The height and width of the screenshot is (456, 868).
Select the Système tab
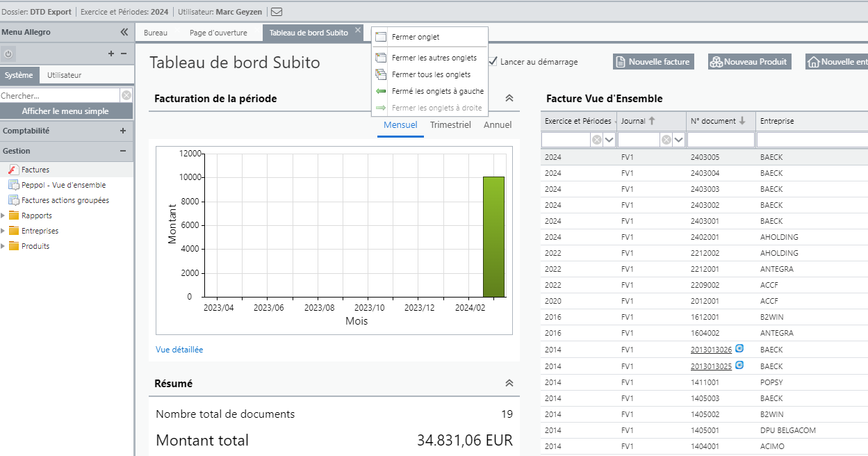19,75
